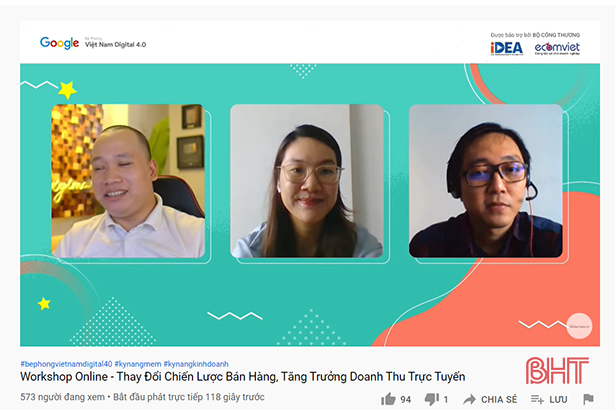The image size is (615, 410).
Task: Click the right speaker with headset frame
Action: [486, 181]
